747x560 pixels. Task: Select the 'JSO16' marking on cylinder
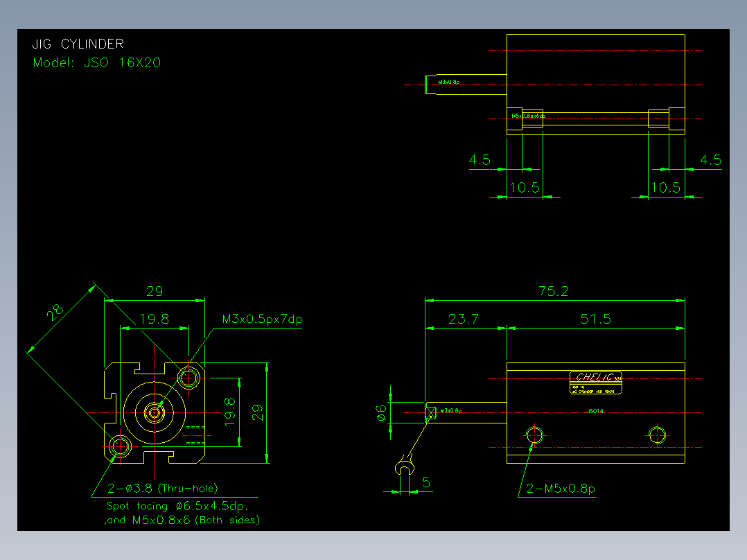pyautogui.click(x=595, y=411)
